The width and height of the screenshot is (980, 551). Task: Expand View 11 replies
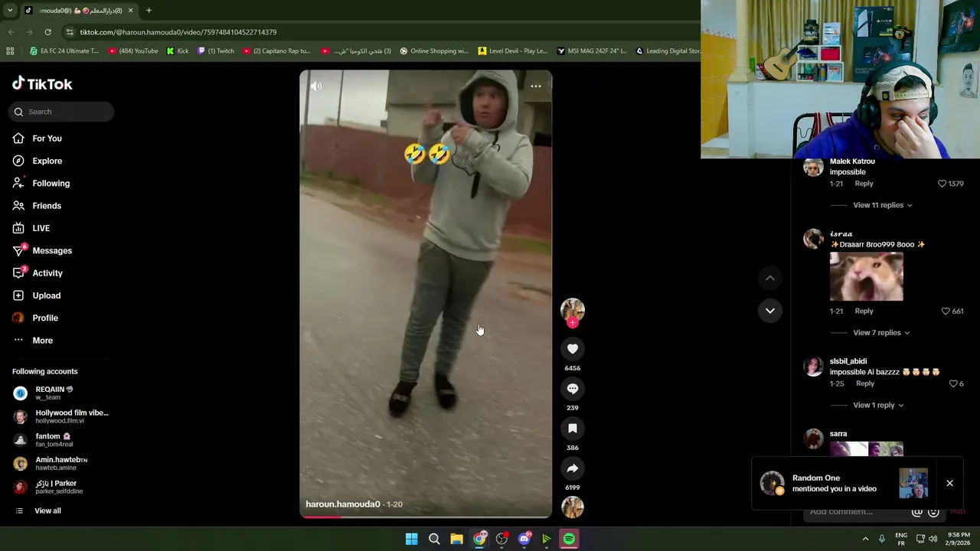coord(882,205)
